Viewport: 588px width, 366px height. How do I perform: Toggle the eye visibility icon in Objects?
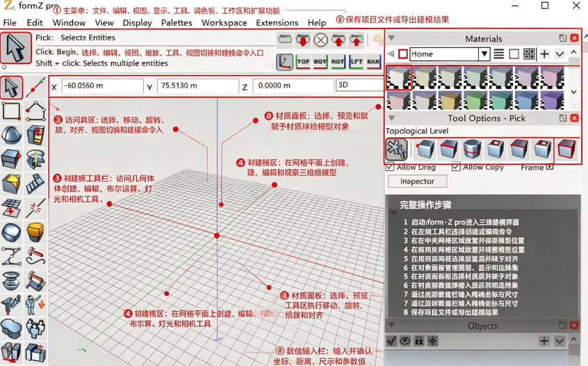[405, 341]
